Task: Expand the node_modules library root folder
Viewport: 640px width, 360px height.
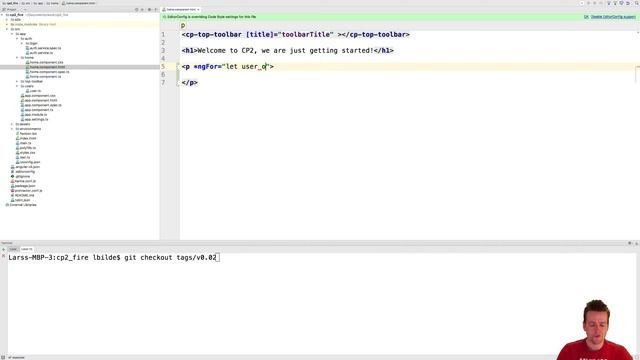Action: (x=7, y=24)
